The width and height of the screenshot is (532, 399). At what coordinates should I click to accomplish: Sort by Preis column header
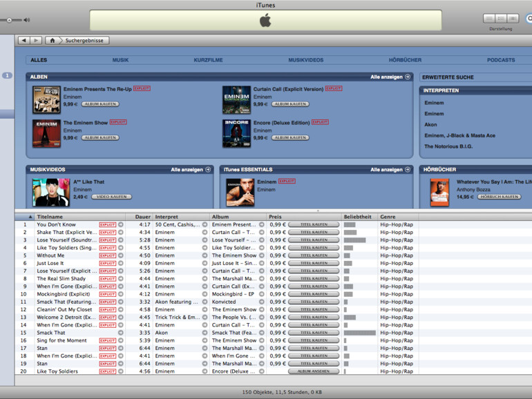point(304,217)
